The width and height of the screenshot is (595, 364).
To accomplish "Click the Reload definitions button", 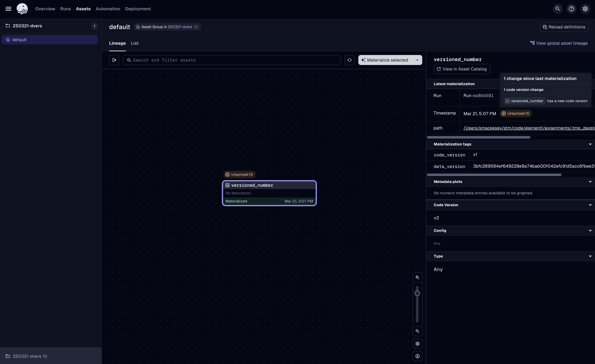I will tap(564, 27).
